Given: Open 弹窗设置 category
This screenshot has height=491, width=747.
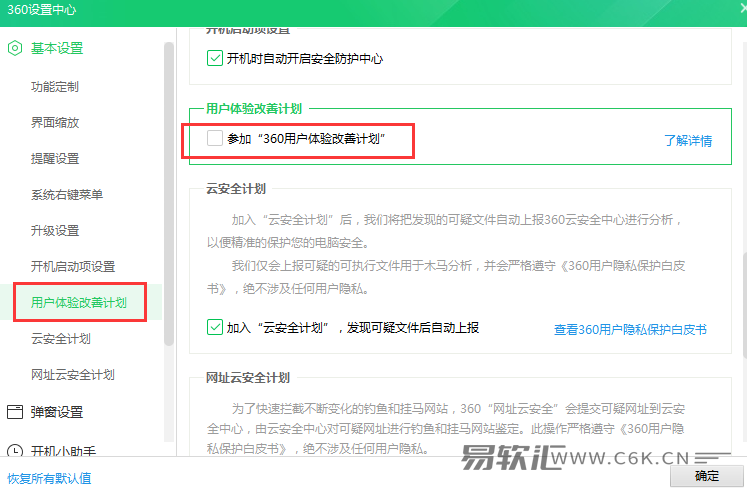Looking at the screenshot, I should (x=57, y=411).
